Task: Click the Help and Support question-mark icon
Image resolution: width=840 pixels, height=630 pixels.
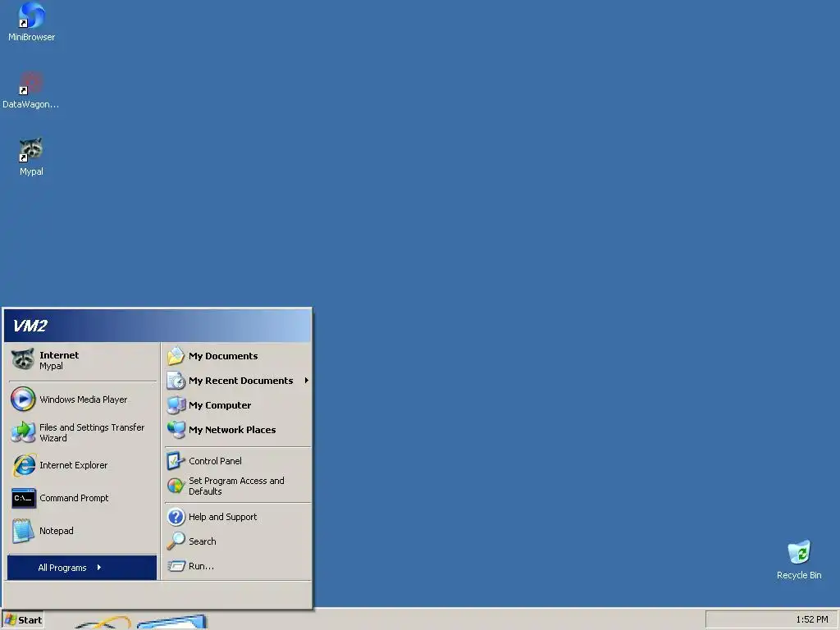Action: point(176,517)
